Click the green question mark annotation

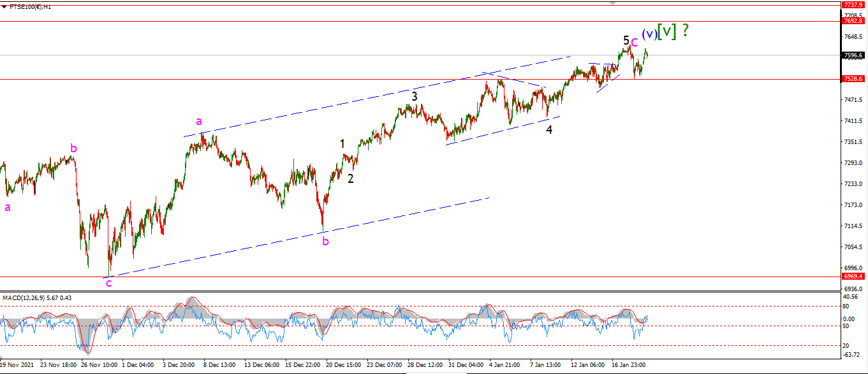point(685,30)
